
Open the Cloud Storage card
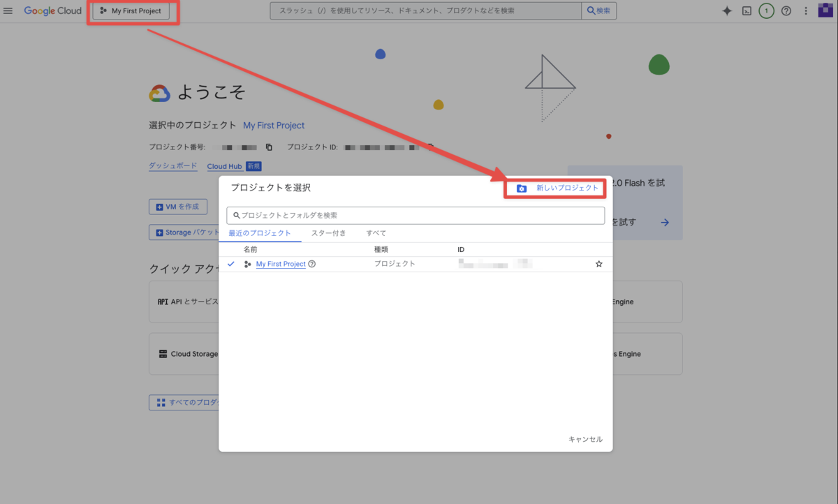point(184,354)
